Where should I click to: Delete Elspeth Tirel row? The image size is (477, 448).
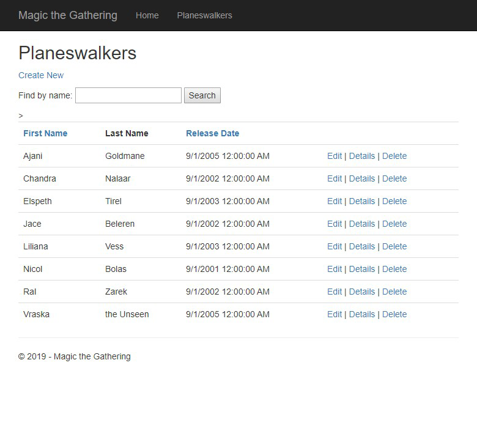(x=394, y=201)
